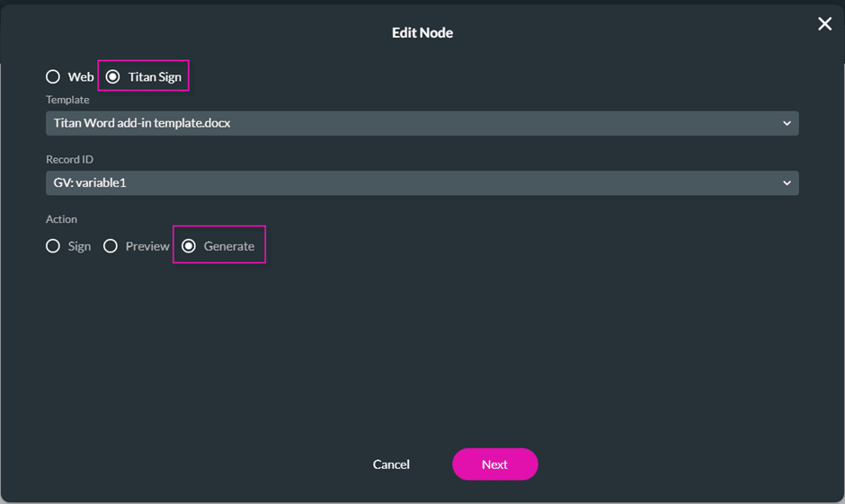Open the Template dropdown
Viewport: 845px width, 504px height.
pos(422,123)
